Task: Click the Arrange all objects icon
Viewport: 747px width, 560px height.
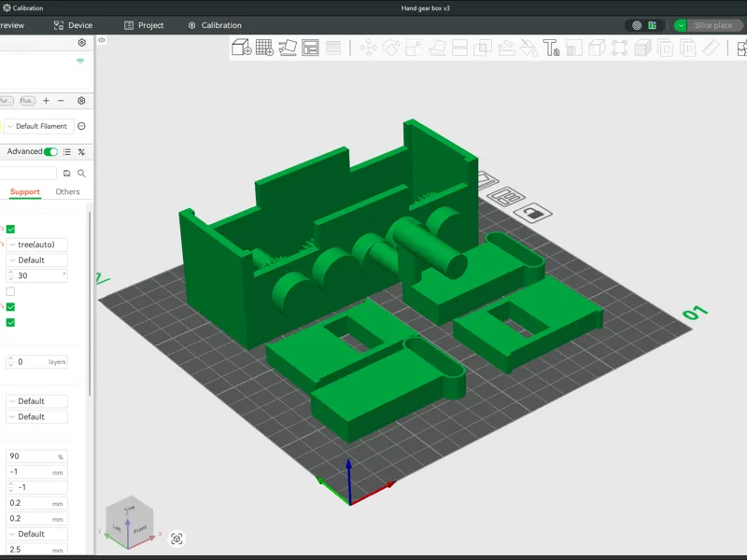Action: pos(310,48)
